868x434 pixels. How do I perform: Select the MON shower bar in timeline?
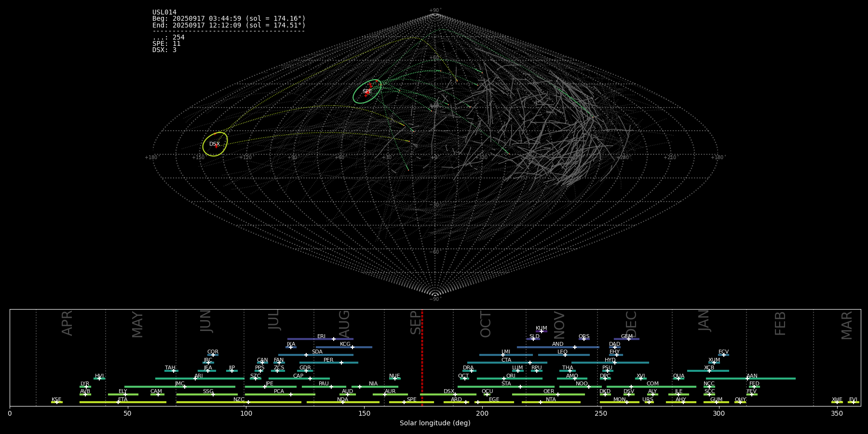click(620, 402)
